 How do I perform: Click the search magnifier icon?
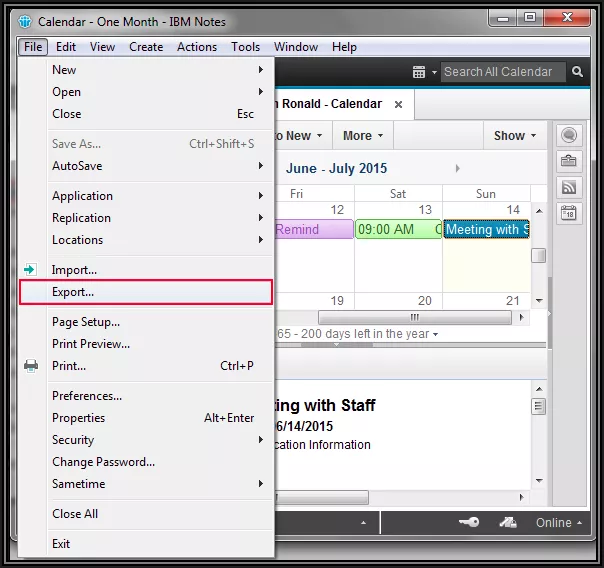[x=577, y=72]
